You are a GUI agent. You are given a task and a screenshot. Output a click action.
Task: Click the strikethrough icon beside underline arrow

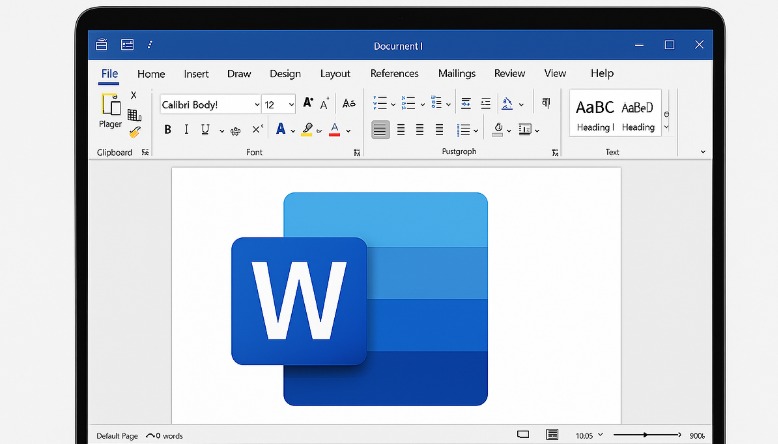pos(236,131)
